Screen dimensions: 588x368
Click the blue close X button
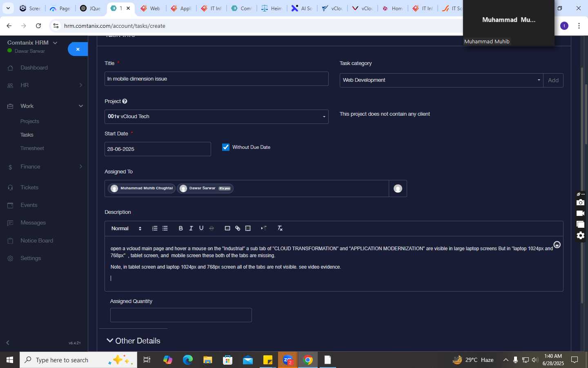point(78,49)
